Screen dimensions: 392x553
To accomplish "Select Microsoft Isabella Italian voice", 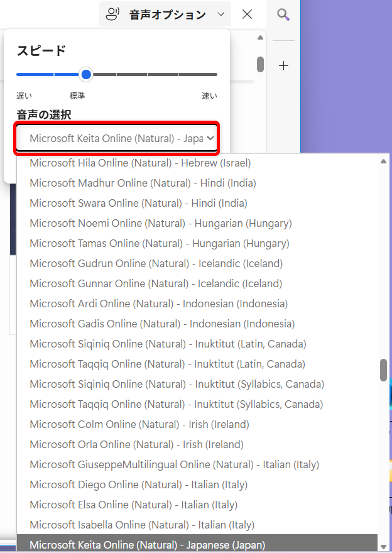I will [x=197, y=525].
